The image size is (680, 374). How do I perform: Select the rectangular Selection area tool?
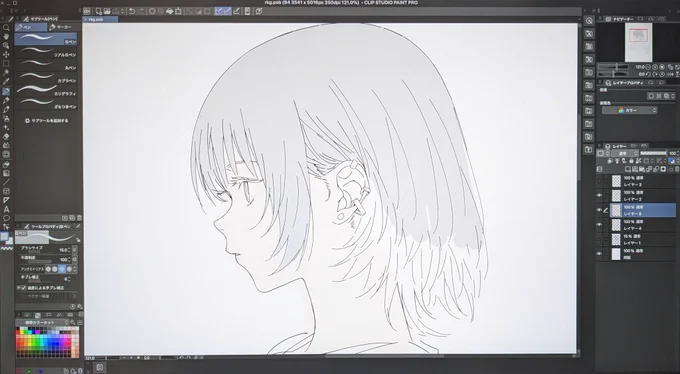pos(6,64)
